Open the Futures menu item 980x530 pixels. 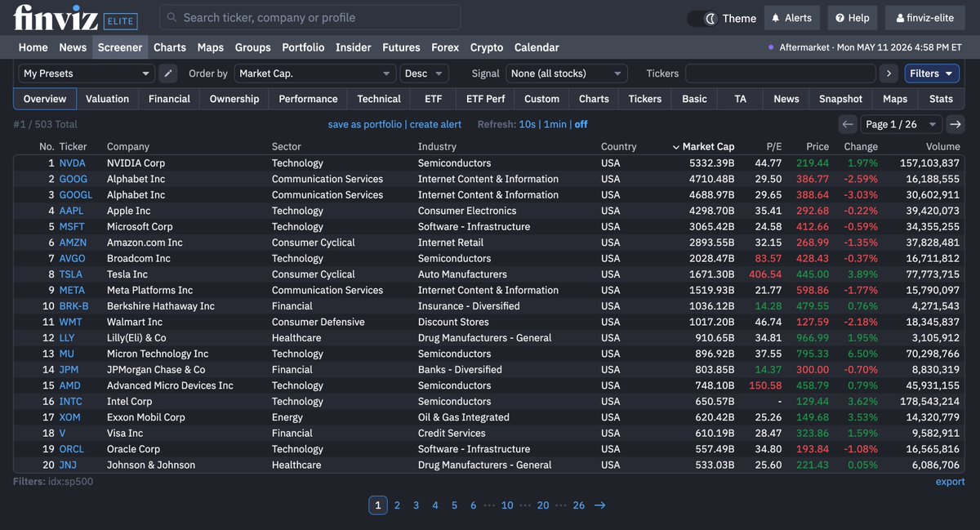click(401, 47)
